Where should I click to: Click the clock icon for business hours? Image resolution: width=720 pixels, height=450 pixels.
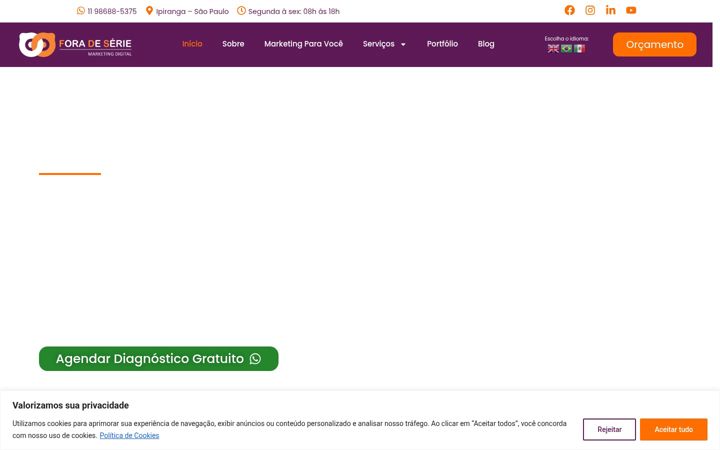click(241, 11)
